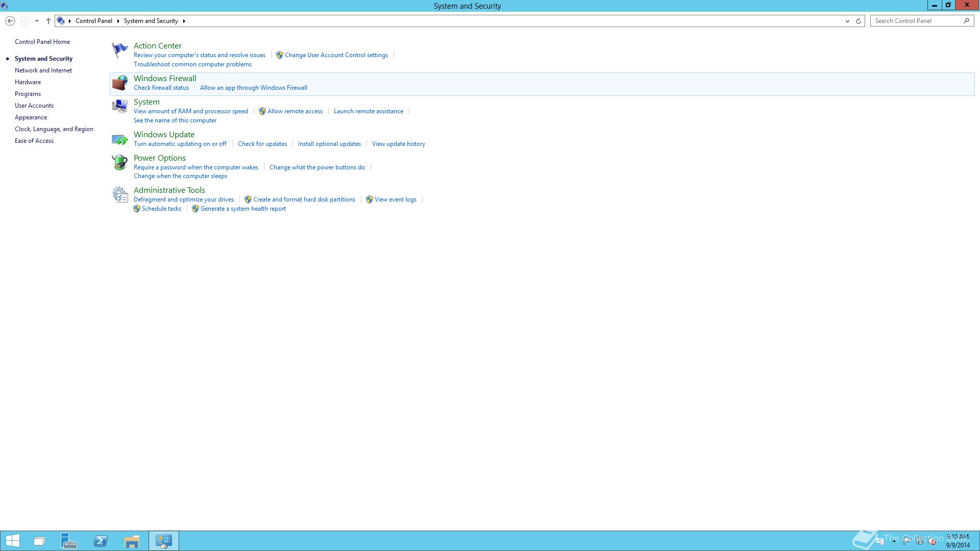The width and height of the screenshot is (980, 551).
Task: Click Require a password when the computer wakes
Action: pos(196,167)
